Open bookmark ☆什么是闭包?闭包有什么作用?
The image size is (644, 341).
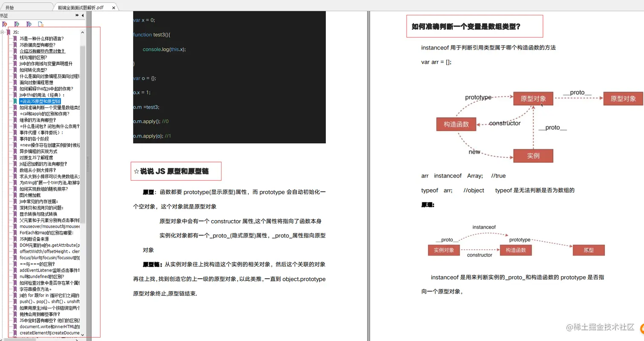pos(49,126)
